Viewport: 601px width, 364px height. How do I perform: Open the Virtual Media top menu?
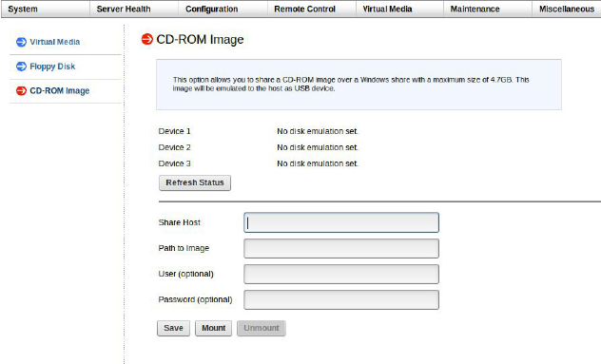pyautogui.click(x=387, y=9)
